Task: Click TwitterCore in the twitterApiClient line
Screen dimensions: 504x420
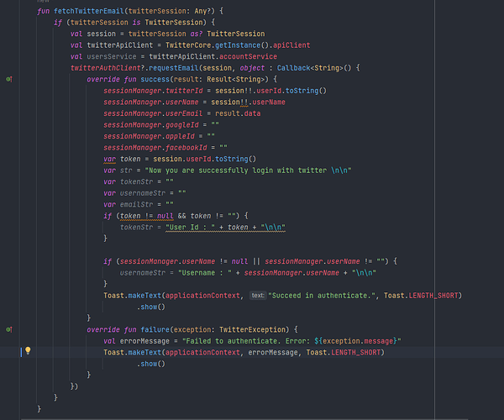Action: (188, 45)
